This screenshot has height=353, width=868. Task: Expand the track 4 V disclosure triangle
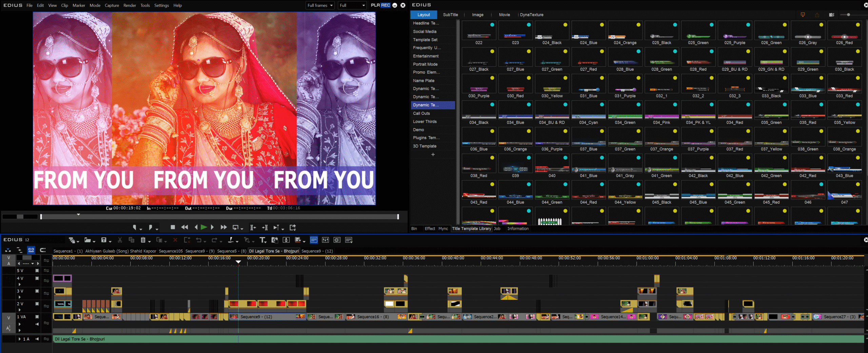coord(20,284)
